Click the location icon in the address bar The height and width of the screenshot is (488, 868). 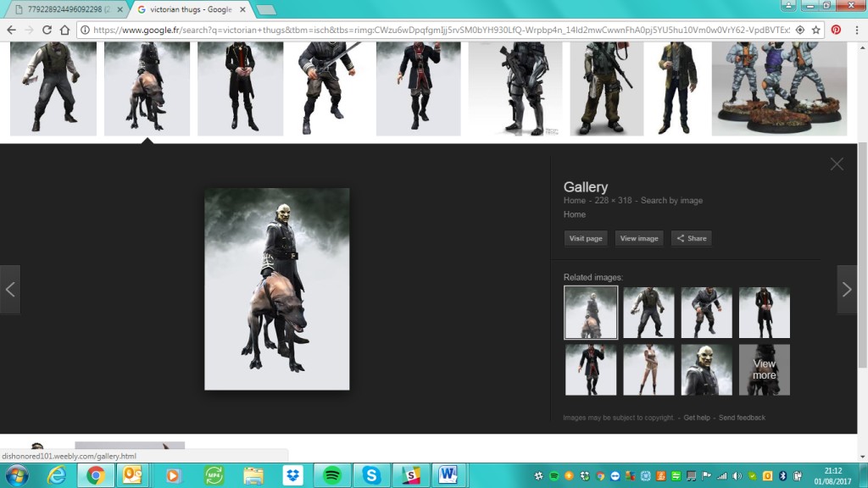(800, 30)
